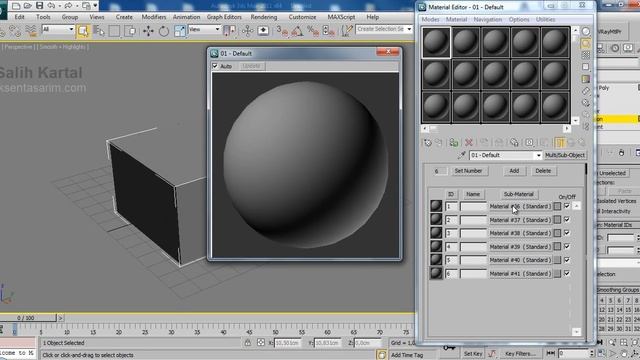The width and height of the screenshot is (640, 360).
Task: Toggle the 3D Snaps icon
Action: [282, 31]
